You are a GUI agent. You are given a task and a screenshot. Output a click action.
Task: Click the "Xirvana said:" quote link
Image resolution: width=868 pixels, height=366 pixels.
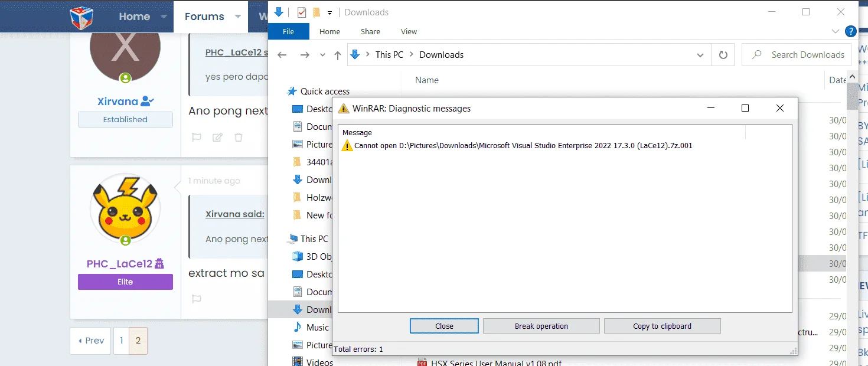pos(235,214)
